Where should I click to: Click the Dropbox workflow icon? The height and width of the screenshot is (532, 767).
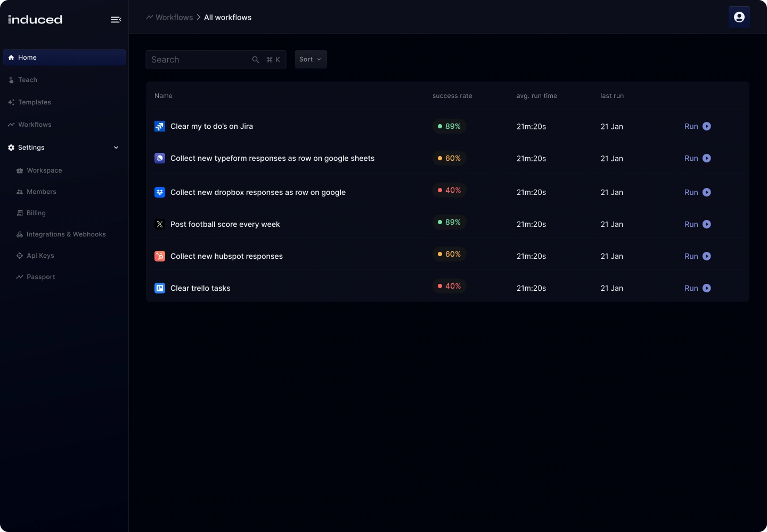[160, 192]
